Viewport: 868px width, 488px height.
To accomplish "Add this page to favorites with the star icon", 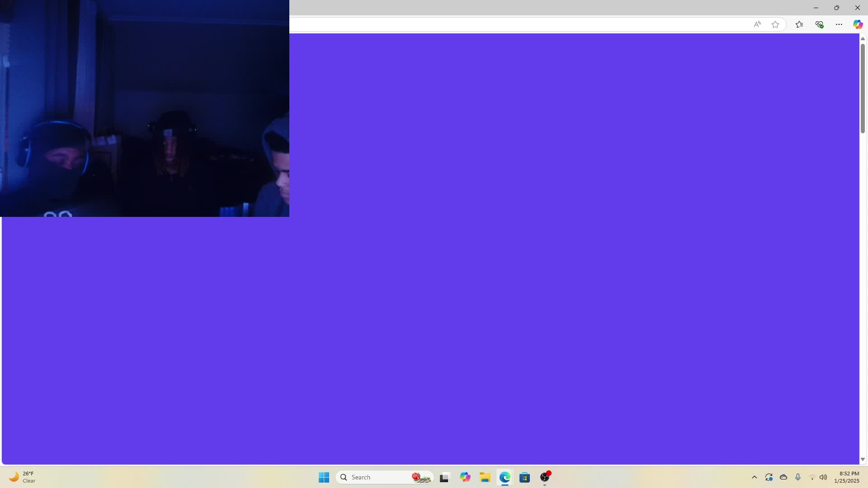I will point(775,24).
